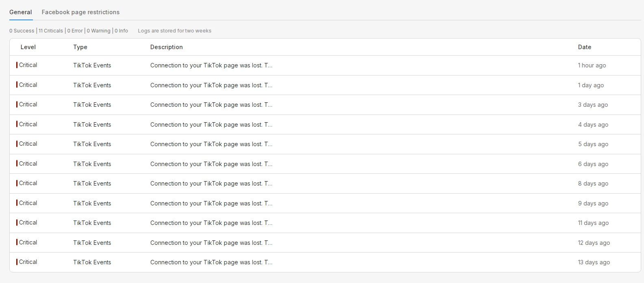Click the Type column header
This screenshot has width=644, height=283.
[80, 47]
